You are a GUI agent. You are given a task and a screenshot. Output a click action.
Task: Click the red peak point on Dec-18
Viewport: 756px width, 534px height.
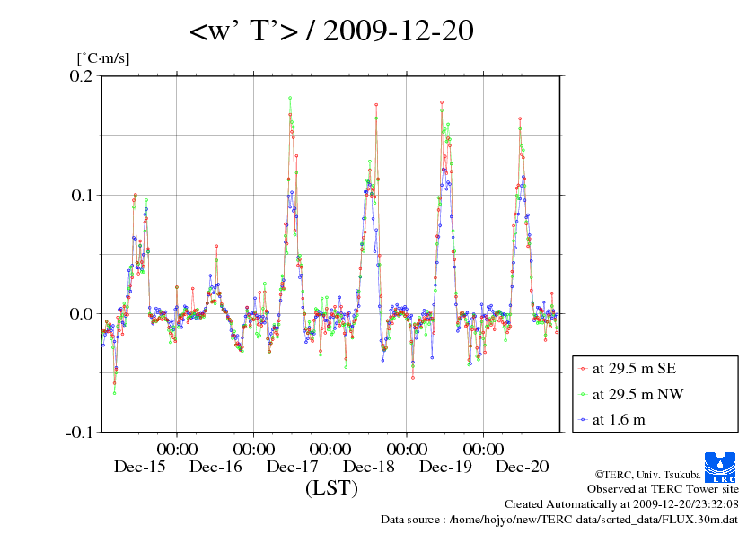(376, 105)
